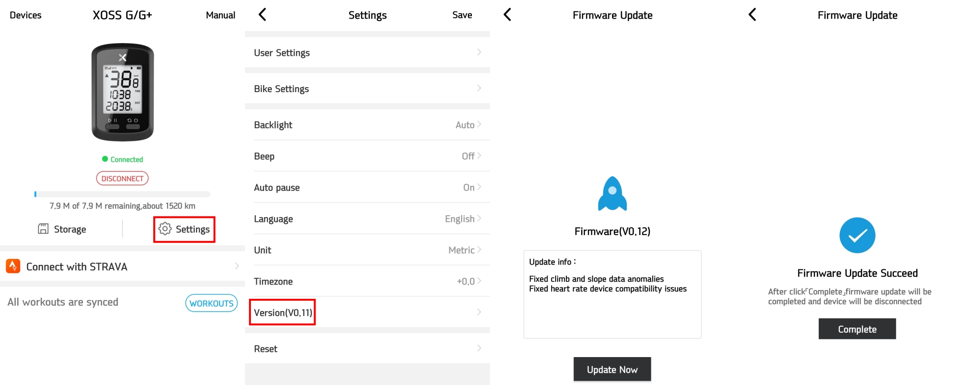This screenshot has height=385, width=980.
Task: Toggle the Beep setting row
Action: [367, 156]
